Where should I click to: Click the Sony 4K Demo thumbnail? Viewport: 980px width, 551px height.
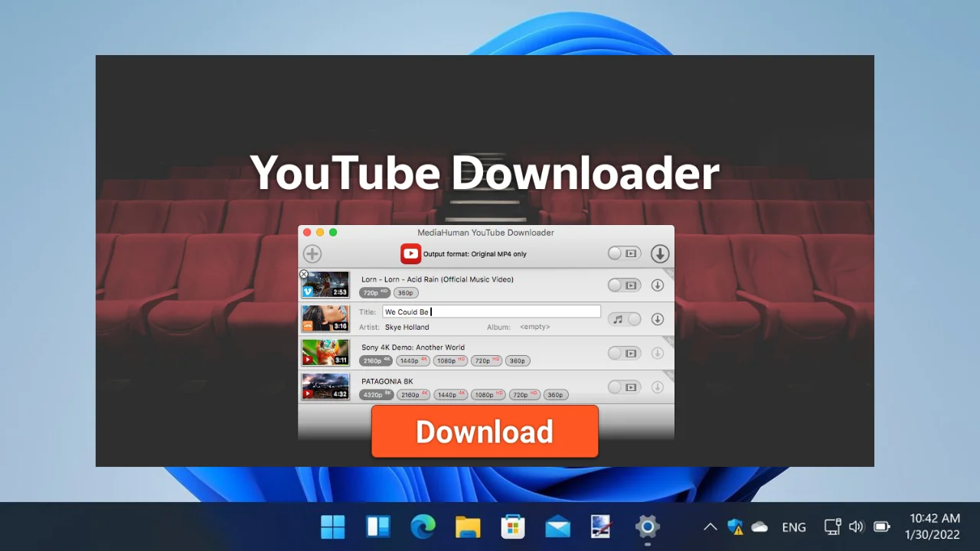click(x=325, y=353)
